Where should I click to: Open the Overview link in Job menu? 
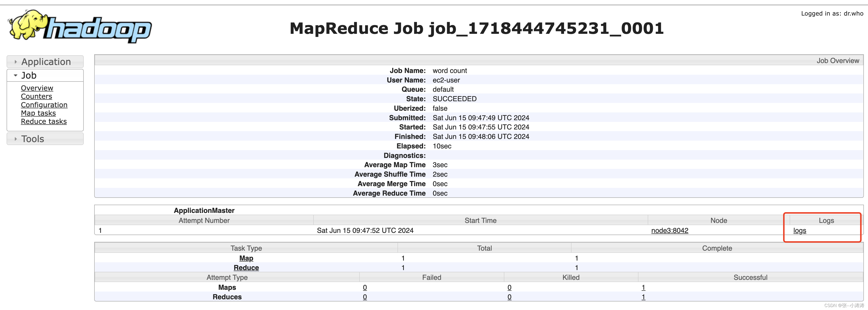37,88
